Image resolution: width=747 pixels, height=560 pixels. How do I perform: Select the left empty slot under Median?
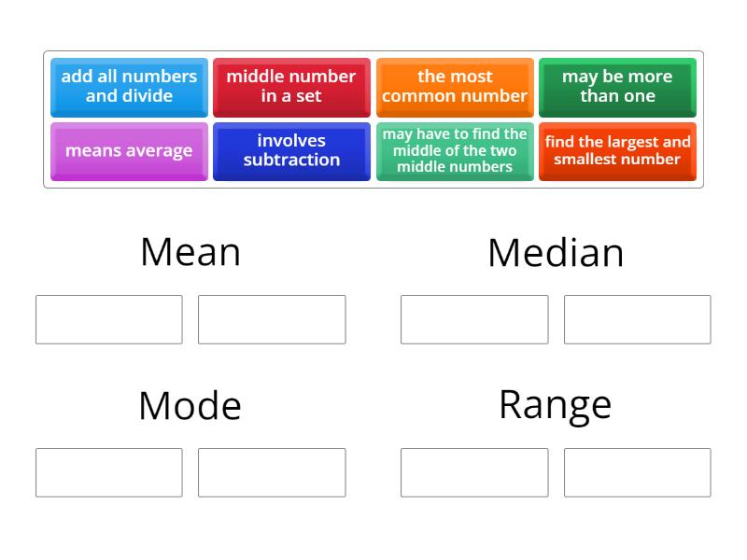(474, 319)
